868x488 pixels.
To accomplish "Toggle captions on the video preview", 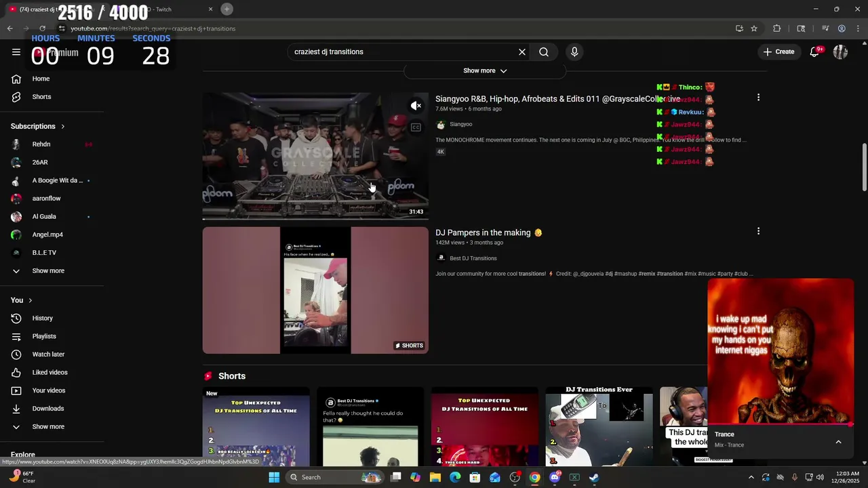I will click(x=416, y=127).
